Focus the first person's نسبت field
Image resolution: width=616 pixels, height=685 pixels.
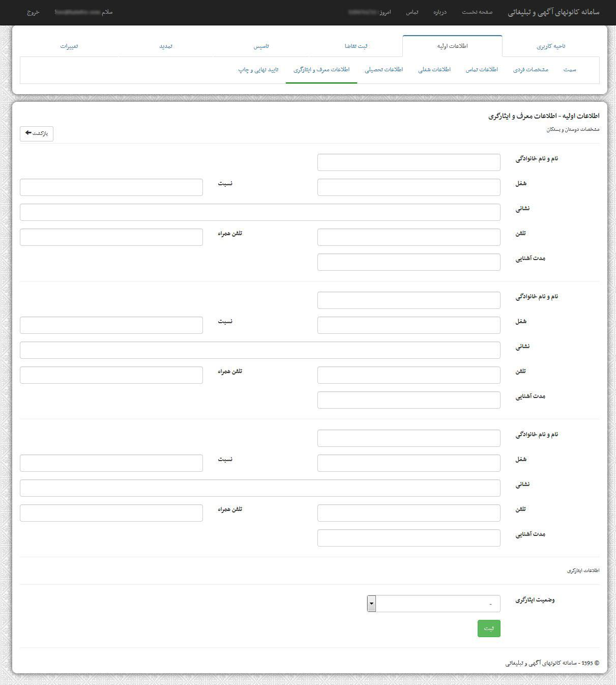click(x=111, y=187)
